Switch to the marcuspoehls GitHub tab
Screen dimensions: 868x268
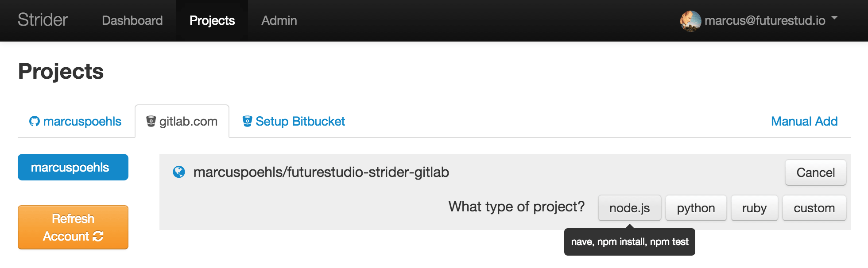[76, 121]
